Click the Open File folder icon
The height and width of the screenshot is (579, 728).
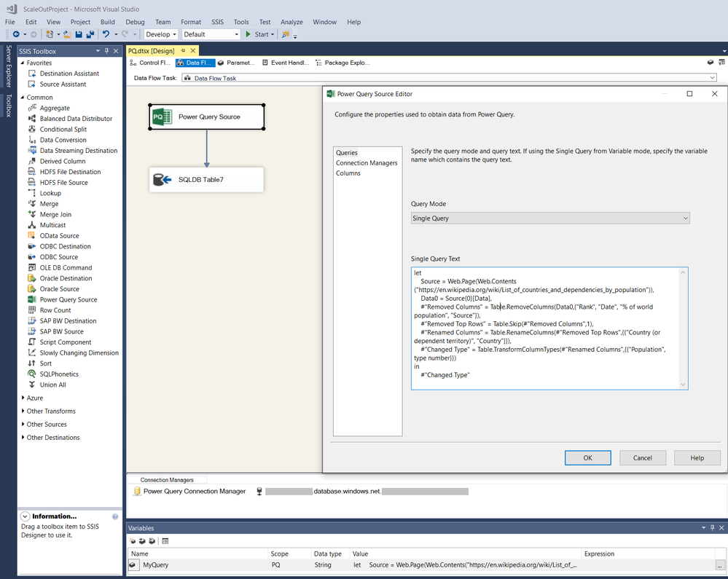point(67,34)
